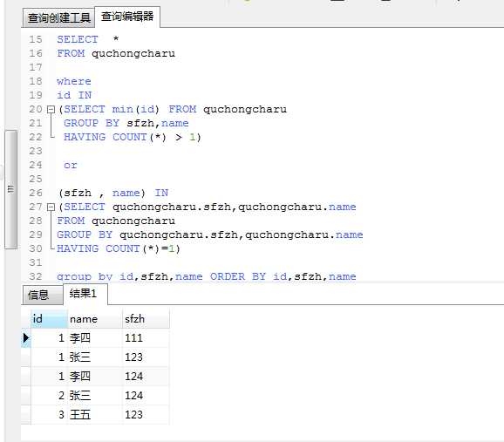
Task: Select the 结果1 tab
Action: pyautogui.click(x=85, y=294)
